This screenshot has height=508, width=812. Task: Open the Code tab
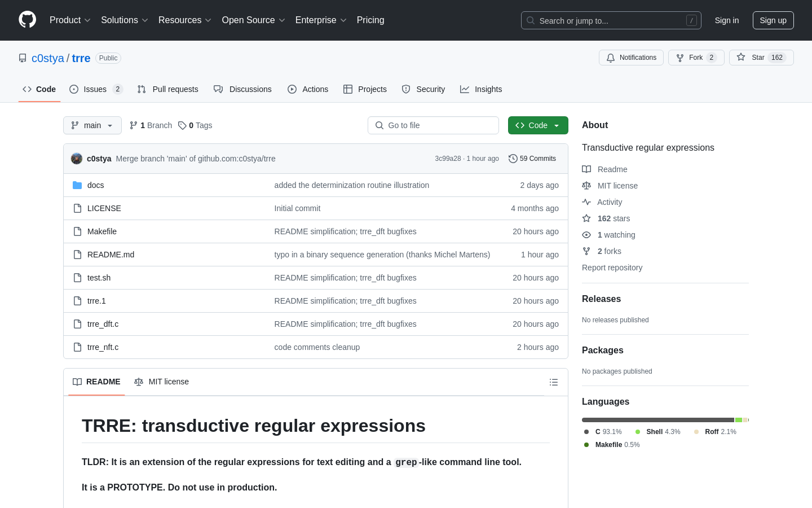tap(39, 89)
